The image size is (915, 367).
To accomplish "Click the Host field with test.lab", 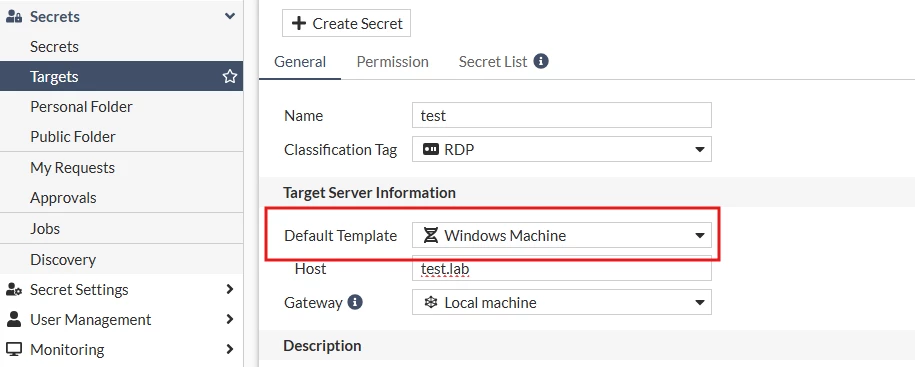I will [x=562, y=268].
